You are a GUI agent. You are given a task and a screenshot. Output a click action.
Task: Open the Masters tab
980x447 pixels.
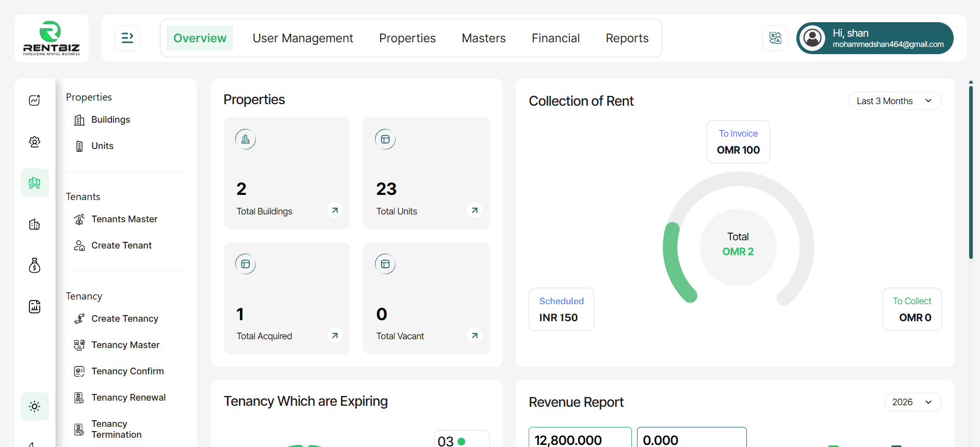484,38
